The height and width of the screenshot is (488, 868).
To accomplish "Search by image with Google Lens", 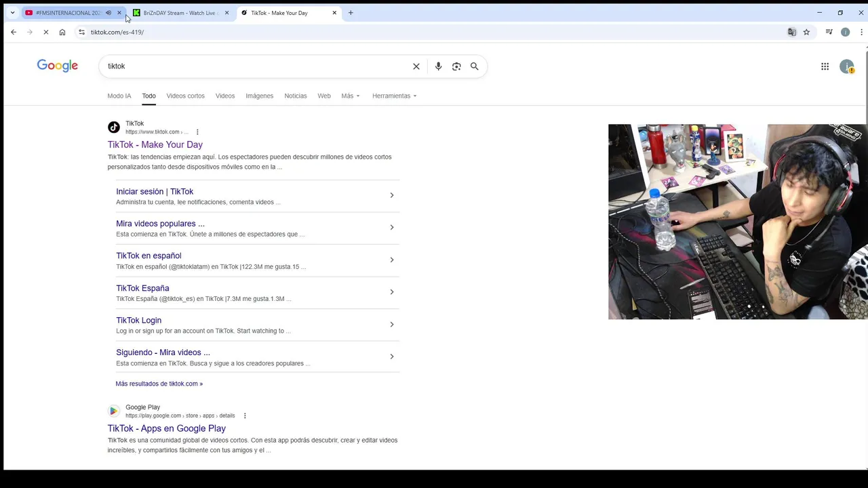I will [456, 66].
